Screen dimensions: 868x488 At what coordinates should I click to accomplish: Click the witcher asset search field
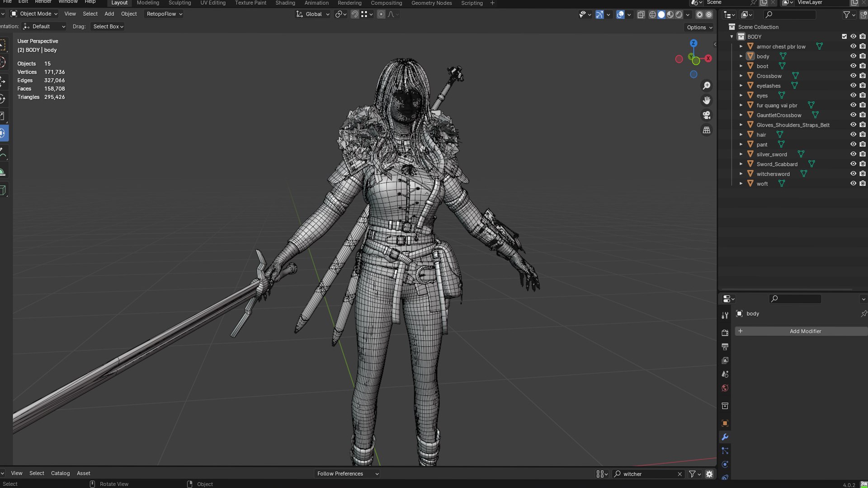click(x=647, y=474)
